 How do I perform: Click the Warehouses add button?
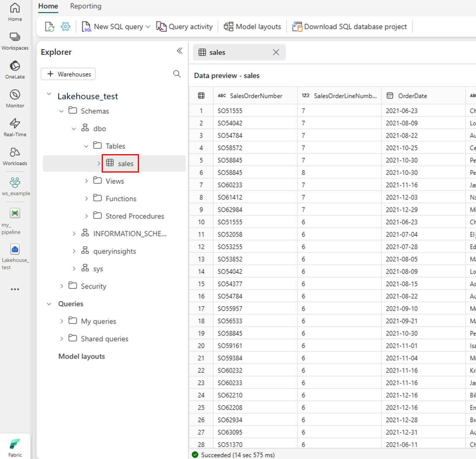point(68,74)
